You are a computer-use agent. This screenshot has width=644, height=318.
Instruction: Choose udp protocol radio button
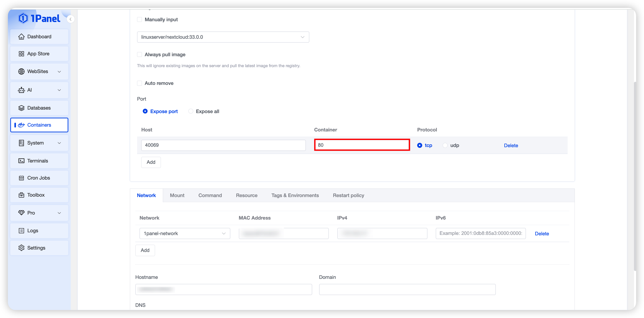(445, 145)
